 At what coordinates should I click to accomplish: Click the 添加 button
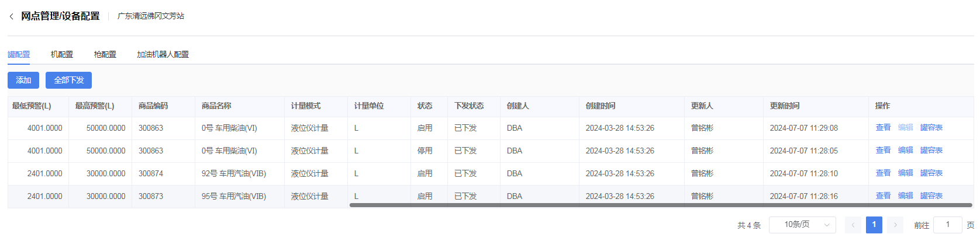[x=23, y=80]
